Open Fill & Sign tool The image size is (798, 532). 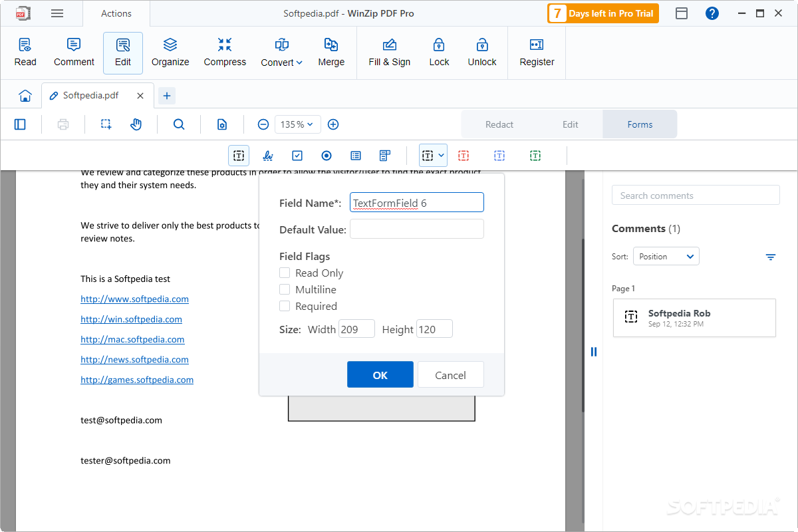pyautogui.click(x=390, y=53)
